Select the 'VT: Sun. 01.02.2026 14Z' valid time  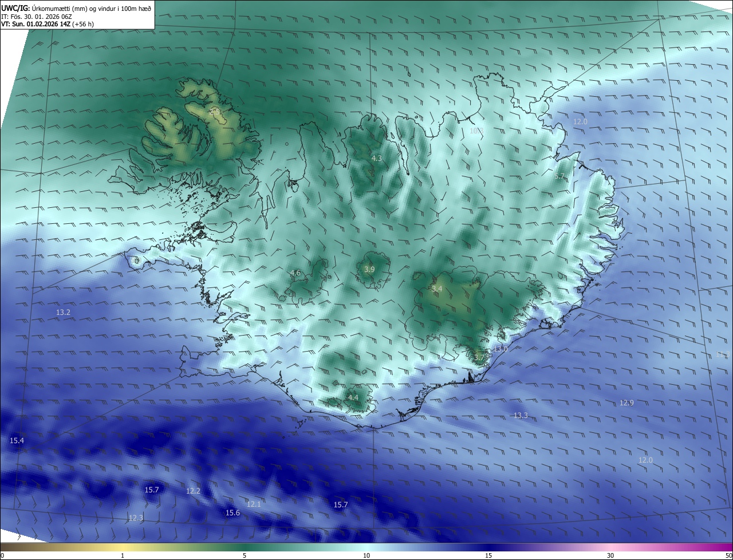coord(36,25)
